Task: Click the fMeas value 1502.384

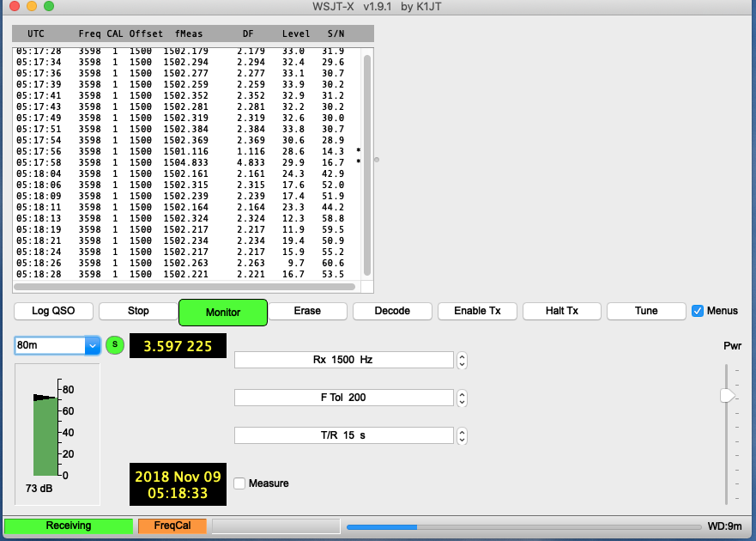Action: point(185,129)
